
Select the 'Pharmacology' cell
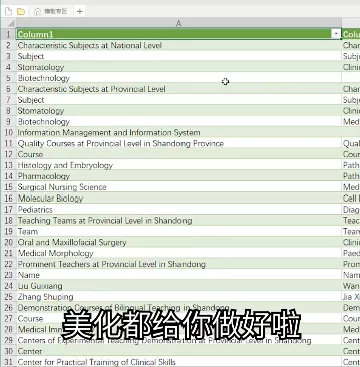[179, 176]
